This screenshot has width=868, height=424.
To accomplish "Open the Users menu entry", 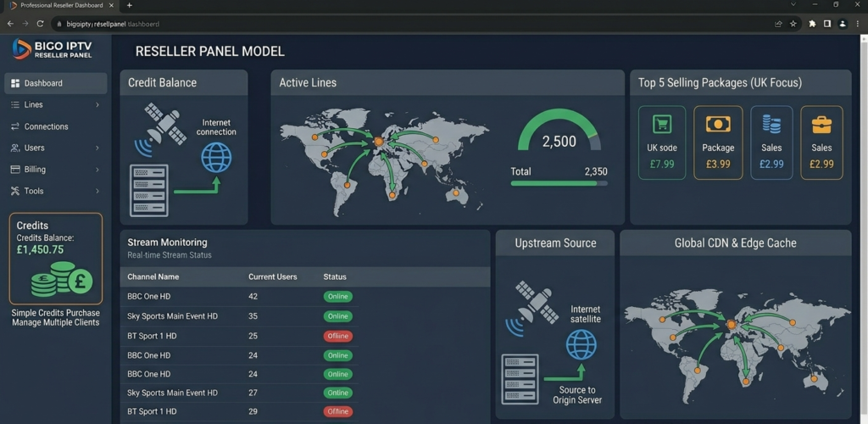I will (55, 148).
